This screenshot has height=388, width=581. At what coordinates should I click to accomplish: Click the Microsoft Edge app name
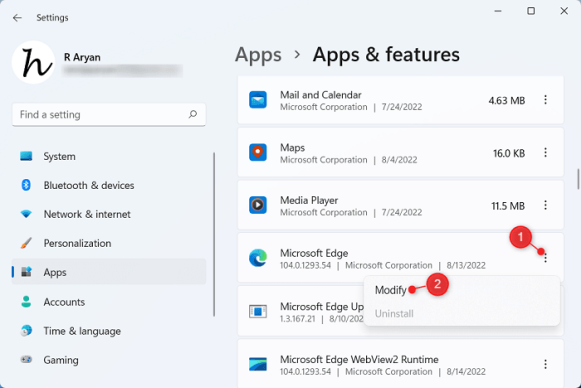314,253
